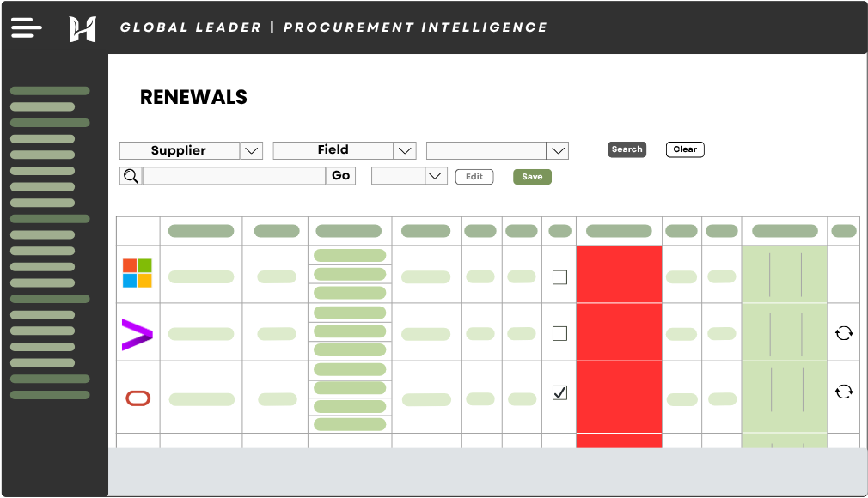Click the red Oracle logo
Image resolution: width=868 pixels, height=498 pixels.
tap(138, 398)
